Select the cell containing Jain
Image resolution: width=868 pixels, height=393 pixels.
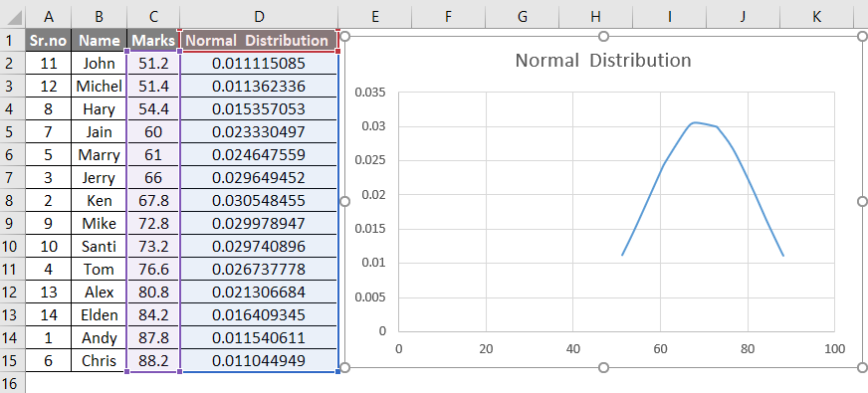(100, 131)
